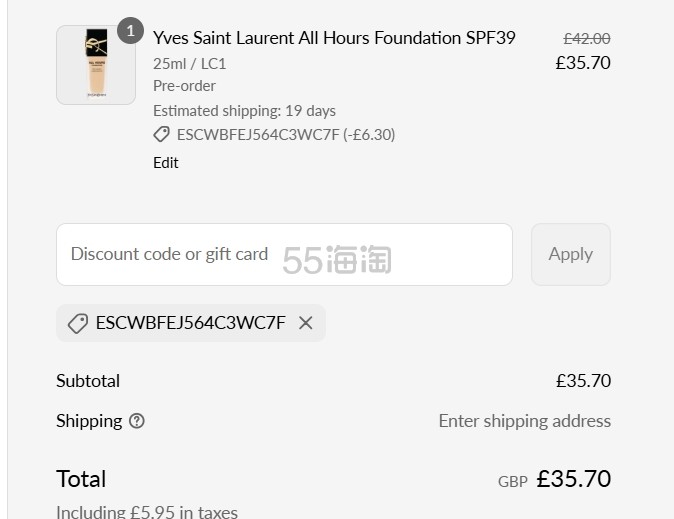674x519 pixels.
Task: Click the Subtotal amount £35.70
Action: coord(583,381)
